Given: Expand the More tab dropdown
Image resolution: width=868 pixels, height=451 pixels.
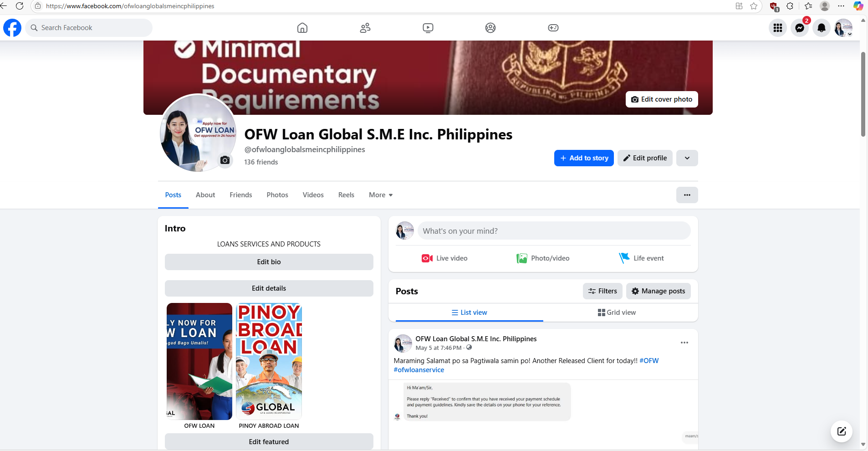Looking at the screenshot, I should (x=381, y=195).
